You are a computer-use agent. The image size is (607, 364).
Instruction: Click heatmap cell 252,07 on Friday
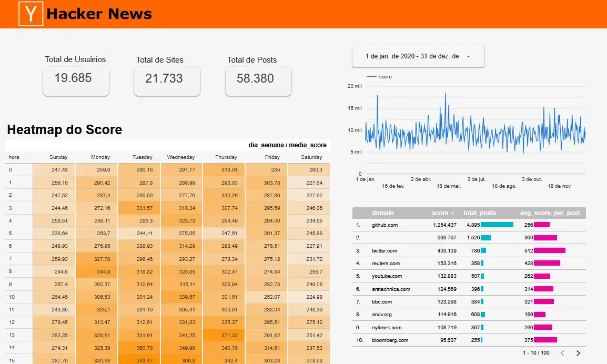(x=267, y=297)
